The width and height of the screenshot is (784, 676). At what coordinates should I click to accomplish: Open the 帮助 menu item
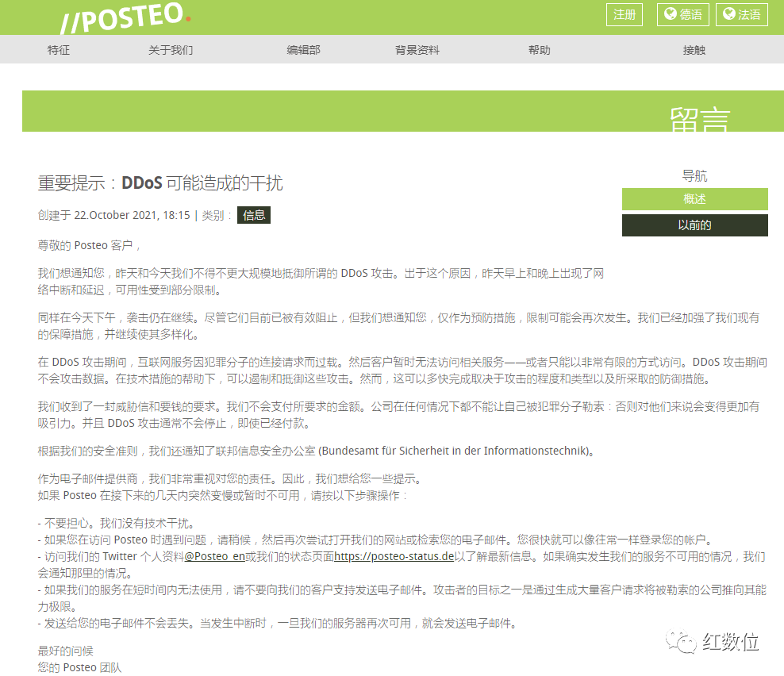[539, 50]
